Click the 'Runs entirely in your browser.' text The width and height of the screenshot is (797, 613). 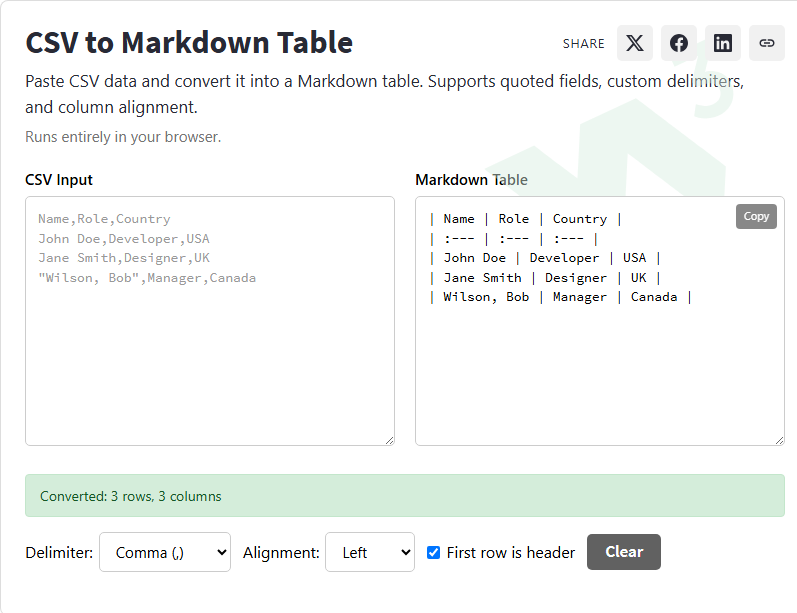(x=123, y=137)
